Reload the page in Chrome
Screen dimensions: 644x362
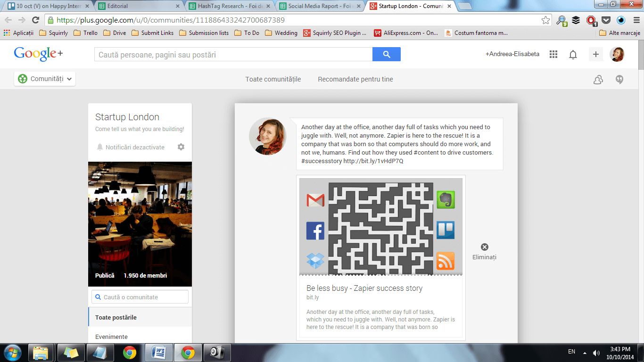[x=35, y=20]
